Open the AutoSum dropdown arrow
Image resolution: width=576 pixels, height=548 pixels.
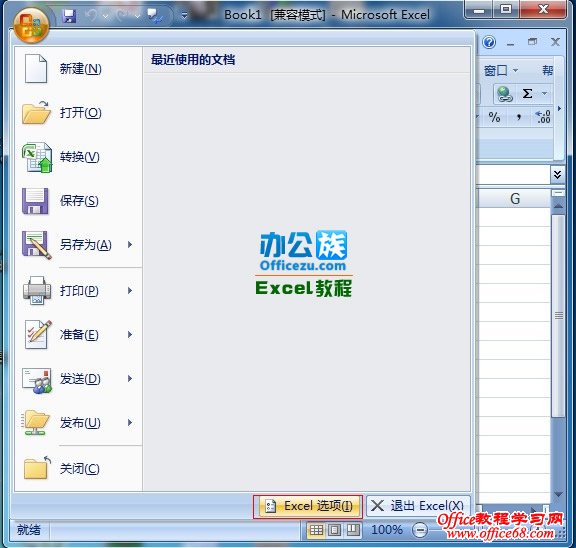544,94
